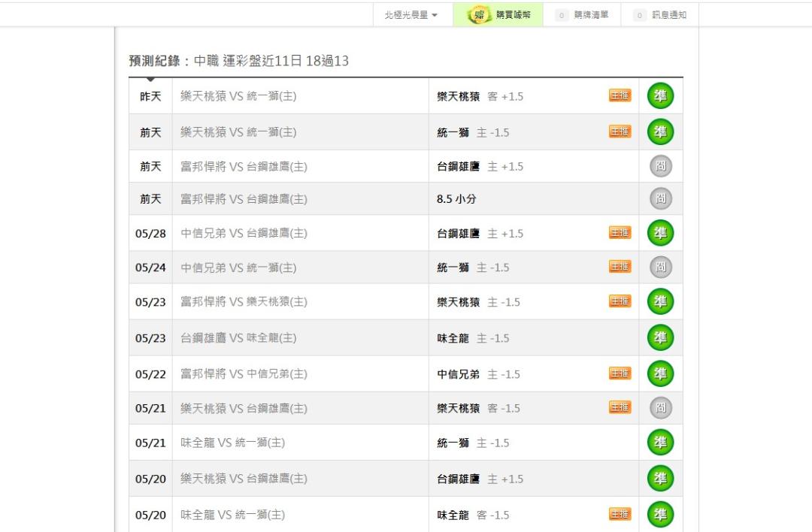The image size is (812, 532).
Task: Open 樂天桃猿 VS 統一獅(主) matchup in 昨天 row
Action: pyautogui.click(x=239, y=96)
